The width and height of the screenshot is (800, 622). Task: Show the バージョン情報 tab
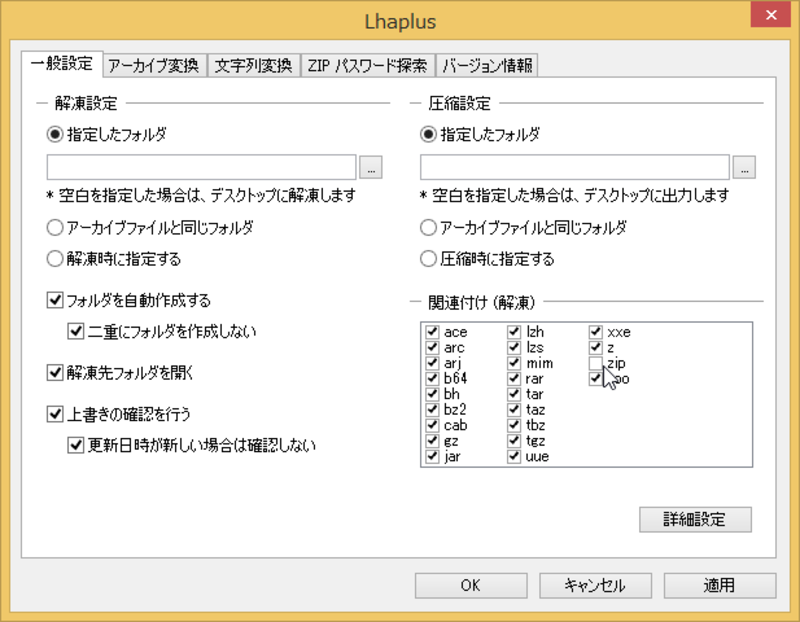click(x=487, y=65)
